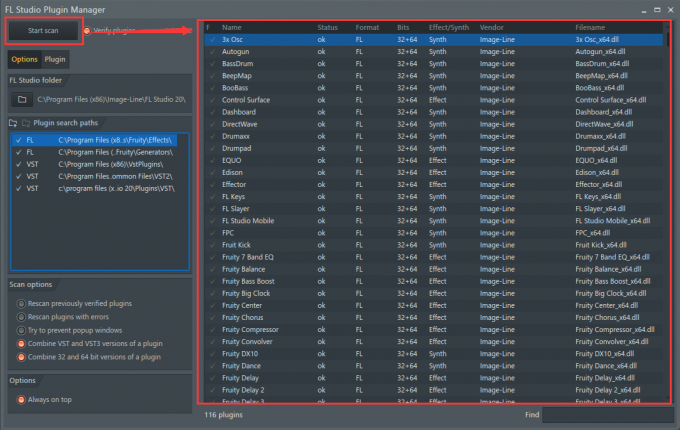
Task: Select the Fruity Big Clock row
Action: pyautogui.click(x=434, y=294)
